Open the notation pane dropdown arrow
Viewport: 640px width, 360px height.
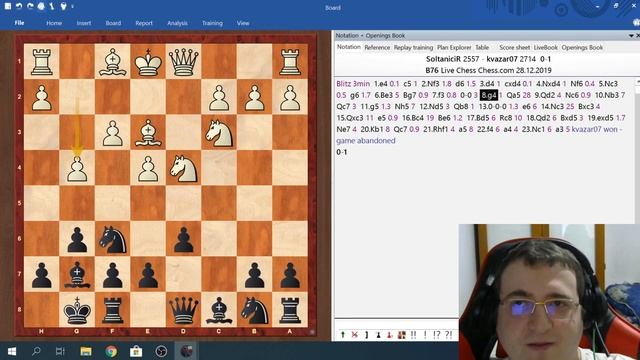pyautogui.click(x=631, y=36)
